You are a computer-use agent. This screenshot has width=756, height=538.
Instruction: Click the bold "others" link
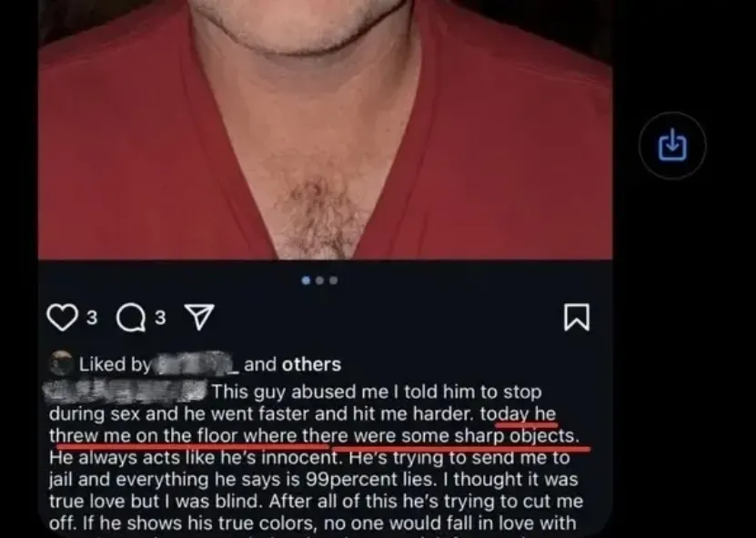point(311,364)
